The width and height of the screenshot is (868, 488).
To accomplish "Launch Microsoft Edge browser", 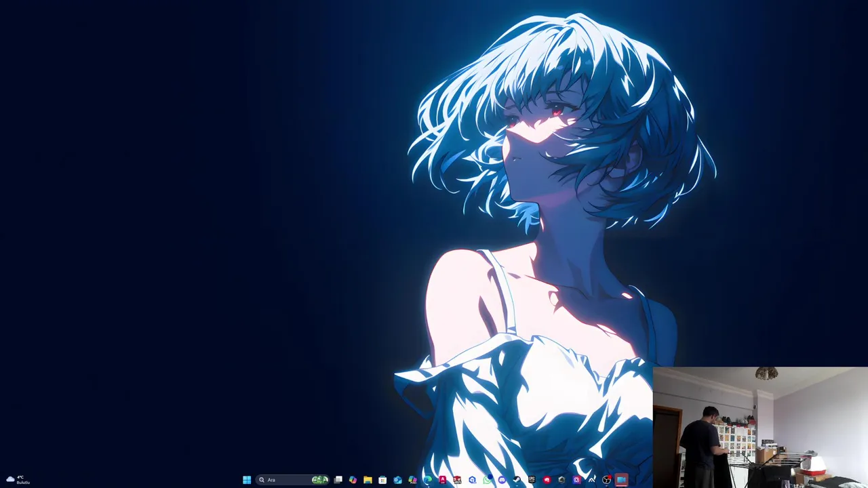I will point(427,480).
